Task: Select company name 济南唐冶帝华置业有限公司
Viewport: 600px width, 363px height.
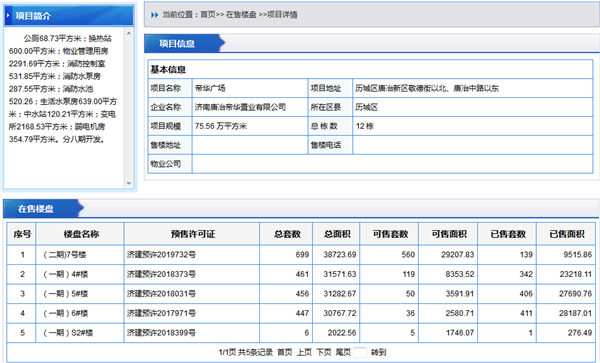Action: click(240, 107)
